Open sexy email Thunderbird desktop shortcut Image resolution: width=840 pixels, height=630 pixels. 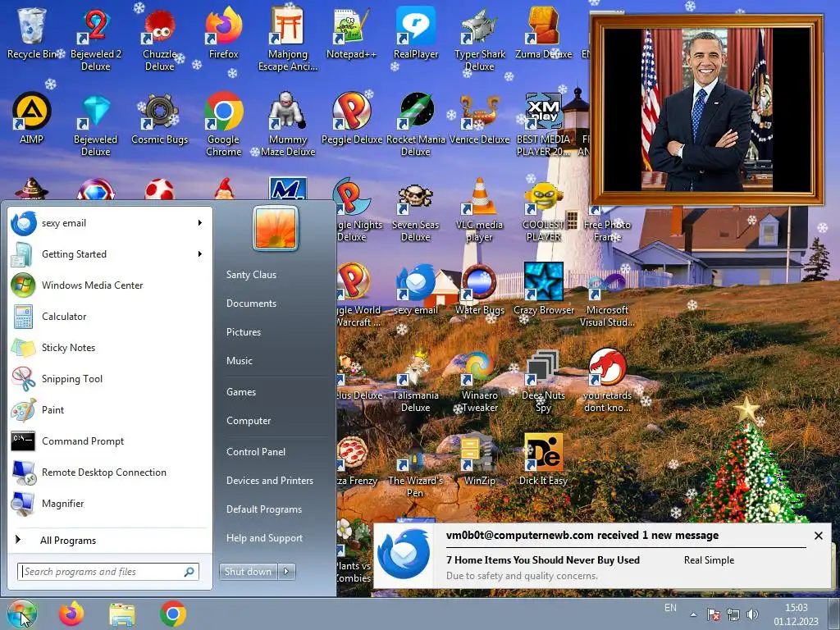point(416,290)
